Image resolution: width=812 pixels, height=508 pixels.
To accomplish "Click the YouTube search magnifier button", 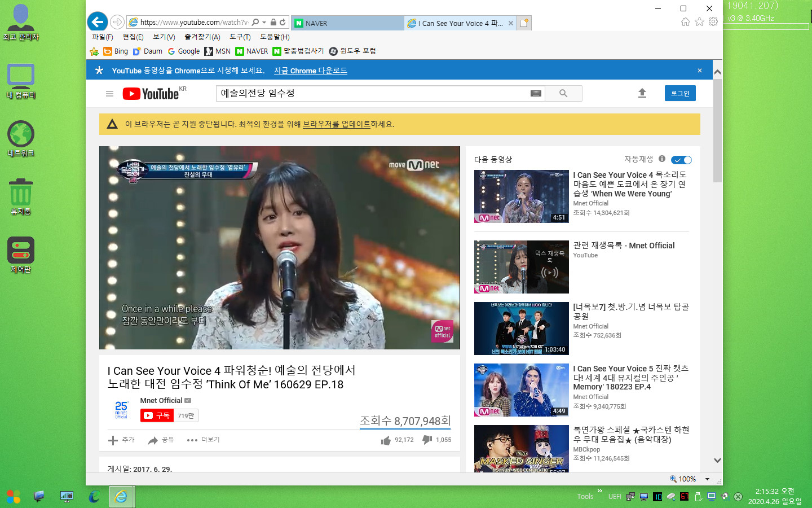I will coord(563,94).
